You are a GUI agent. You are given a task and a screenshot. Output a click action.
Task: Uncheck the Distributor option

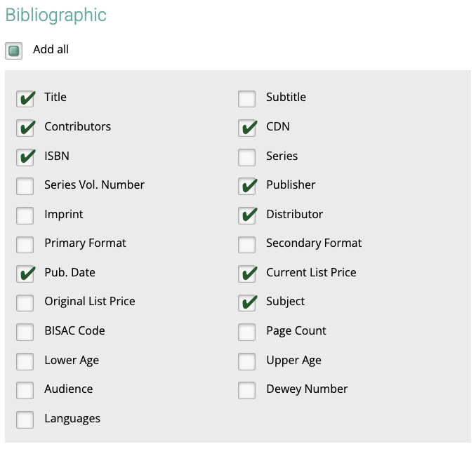tap(246, 215)
